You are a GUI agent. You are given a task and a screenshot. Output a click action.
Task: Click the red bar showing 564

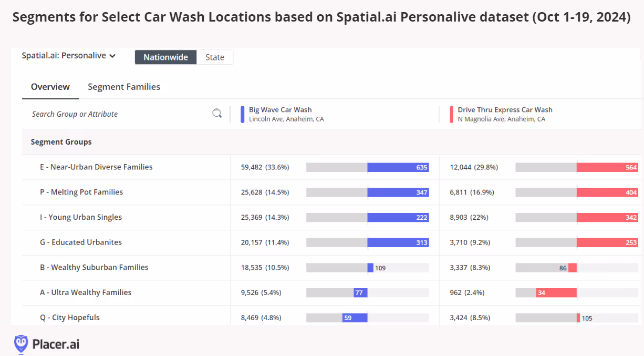click(607, 167)
